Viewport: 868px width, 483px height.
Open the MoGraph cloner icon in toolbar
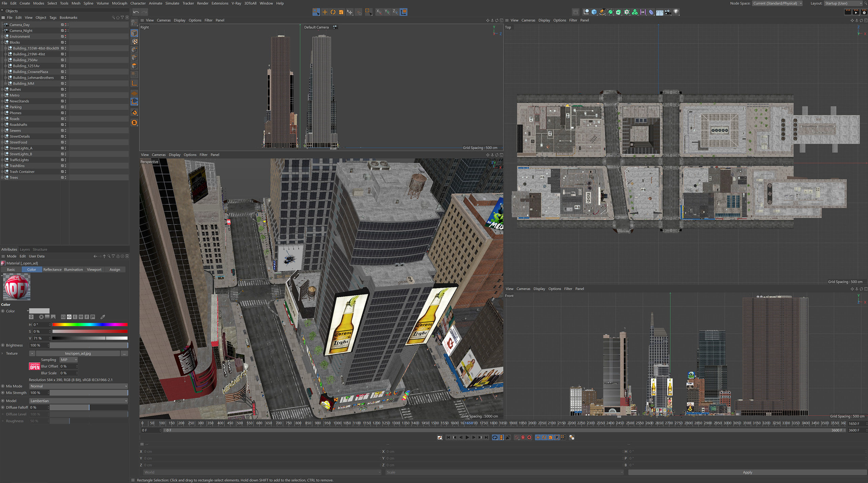pos(635,12)
